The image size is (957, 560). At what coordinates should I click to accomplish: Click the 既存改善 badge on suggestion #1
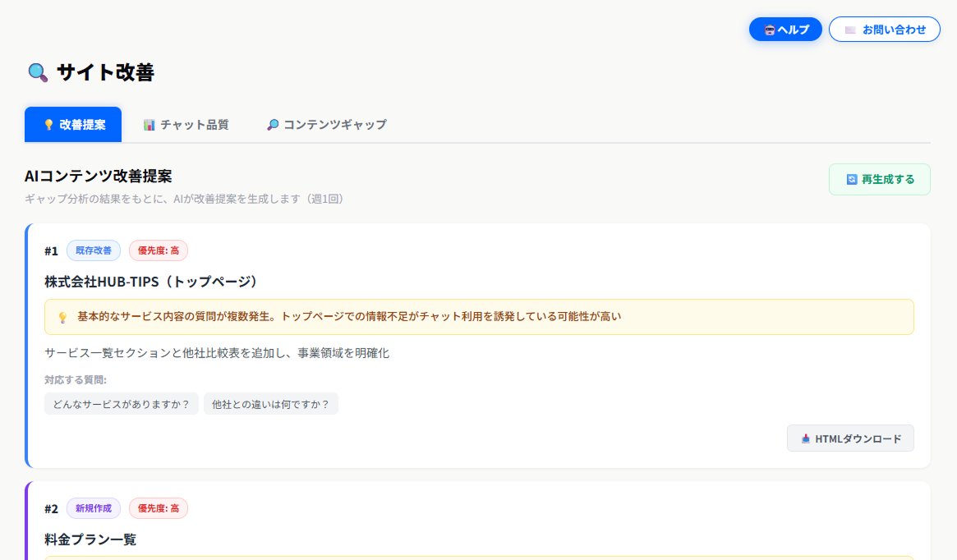(x=93, y=250)
